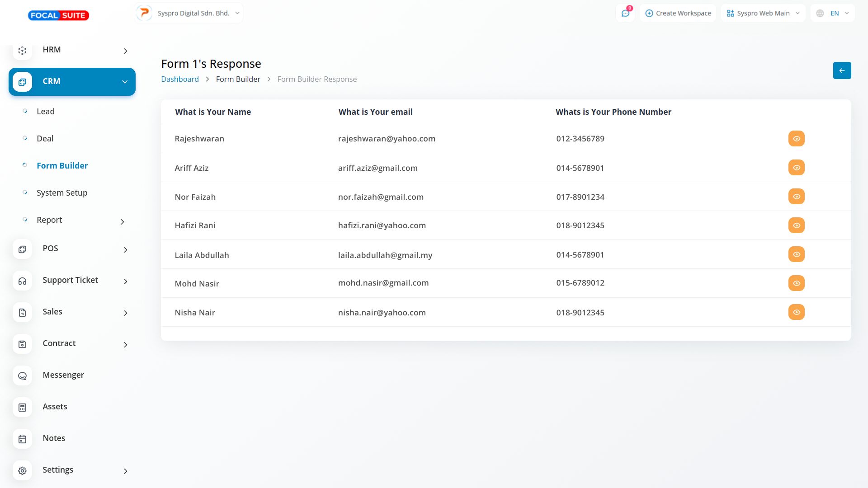View Nor Faizah's response via eye icon
Viewport: 868px width, 488px height.
click(796, 197)
